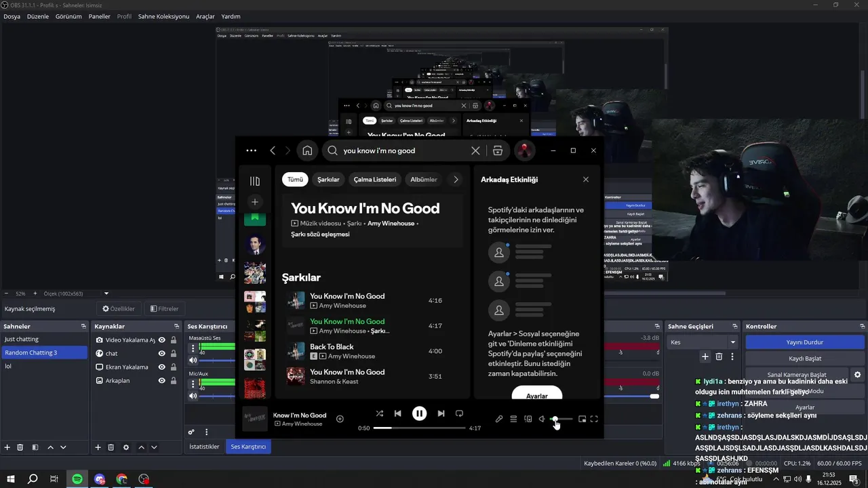Toggle lock on Video Yakalama source
Viewport: 868px width, 488px height.
click(174, 340)
